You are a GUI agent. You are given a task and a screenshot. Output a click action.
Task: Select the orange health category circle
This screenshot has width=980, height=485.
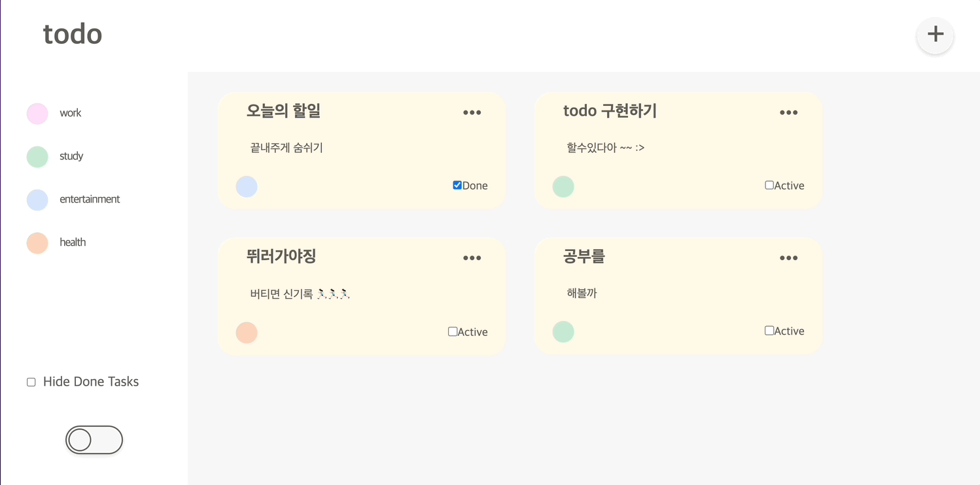(x=37, y=242)
